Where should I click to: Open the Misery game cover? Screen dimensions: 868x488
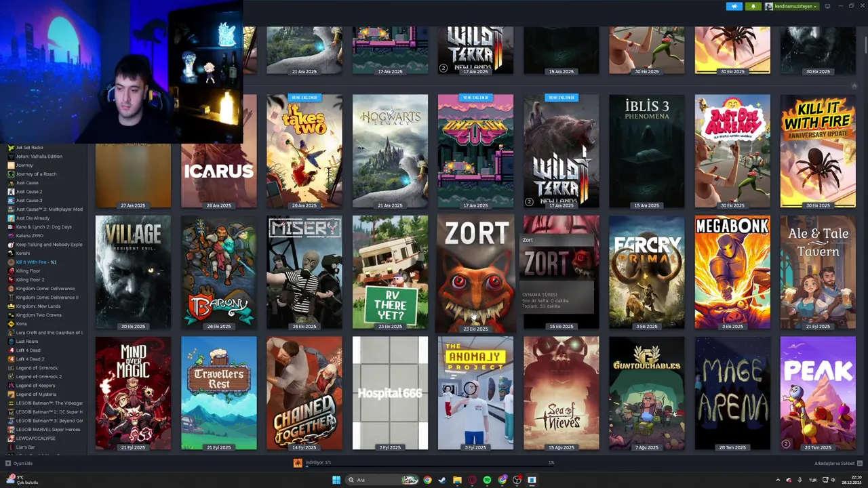click(x=304, y=272)
